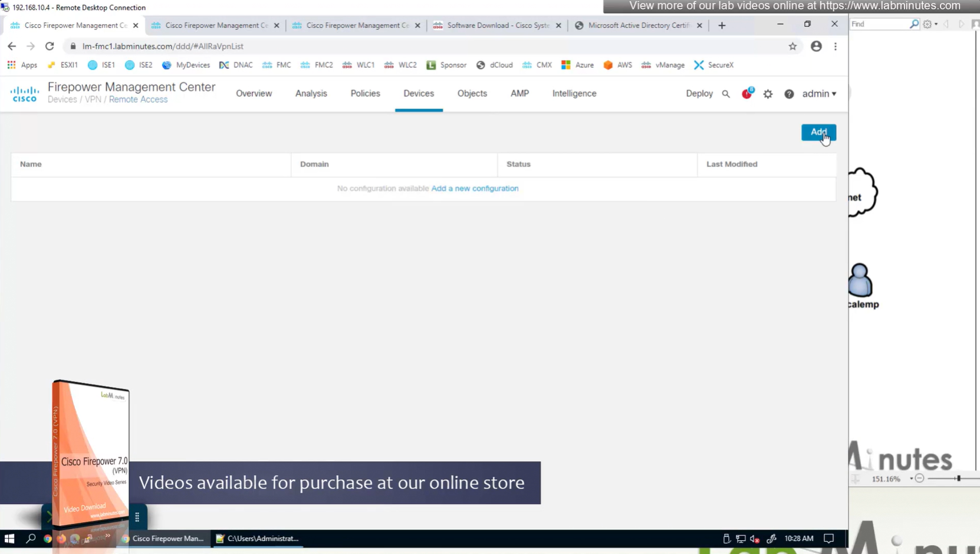The height and width of the screenshot is (554, 980).
Task: Click the FMC search magnifier icon
Action: pos(726,94)
